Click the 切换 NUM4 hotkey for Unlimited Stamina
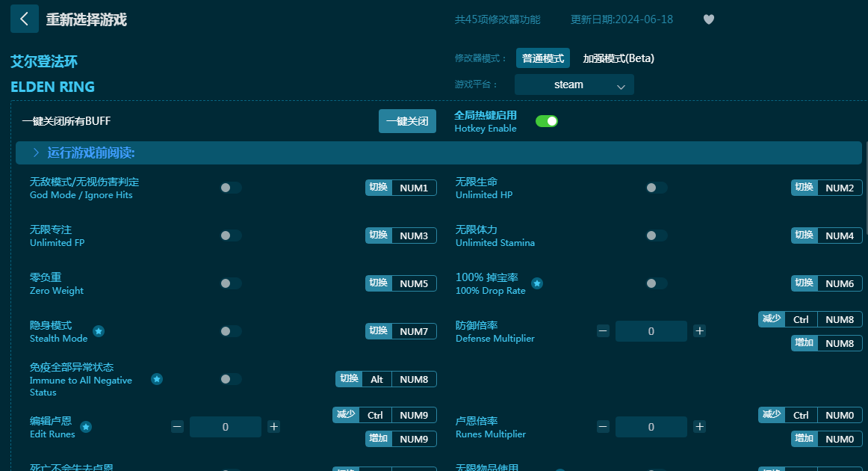Screen dimensions: 868x471 [826, 235]
